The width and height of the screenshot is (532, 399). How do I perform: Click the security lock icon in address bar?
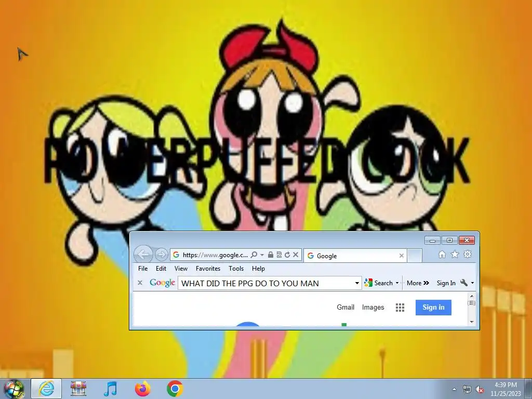coord(271,255)
